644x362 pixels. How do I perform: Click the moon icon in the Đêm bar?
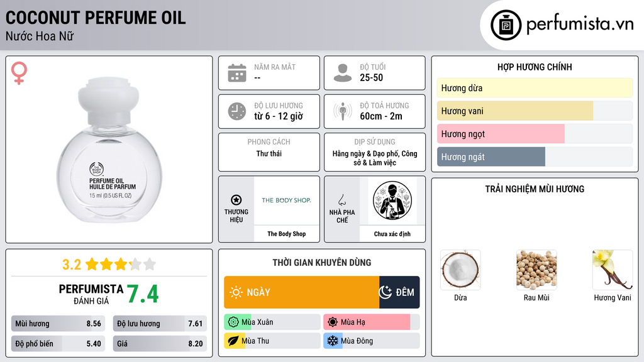coord(386,292)
